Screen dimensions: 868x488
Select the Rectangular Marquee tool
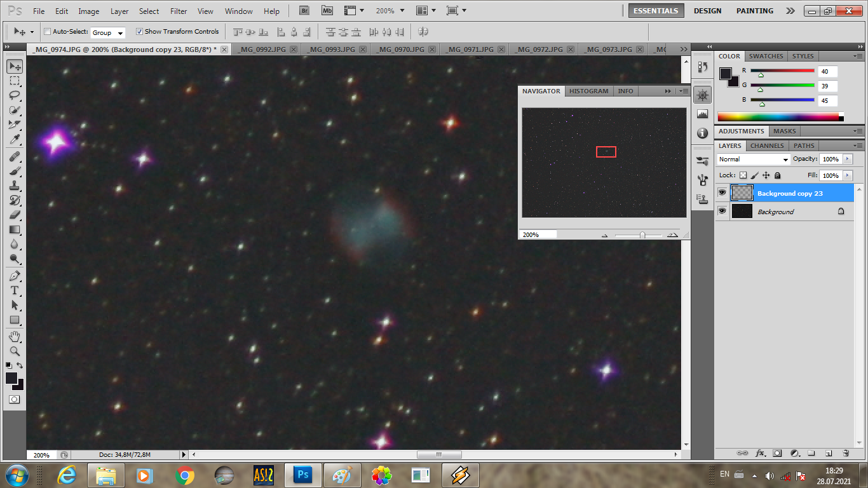click(x=15, y=81)
